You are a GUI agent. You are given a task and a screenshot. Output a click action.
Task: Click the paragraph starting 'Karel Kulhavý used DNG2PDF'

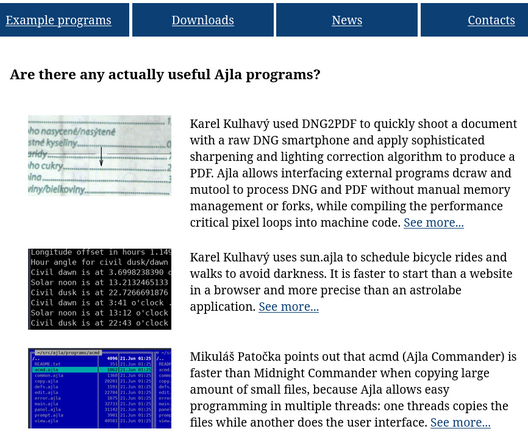tap(353, 173)
